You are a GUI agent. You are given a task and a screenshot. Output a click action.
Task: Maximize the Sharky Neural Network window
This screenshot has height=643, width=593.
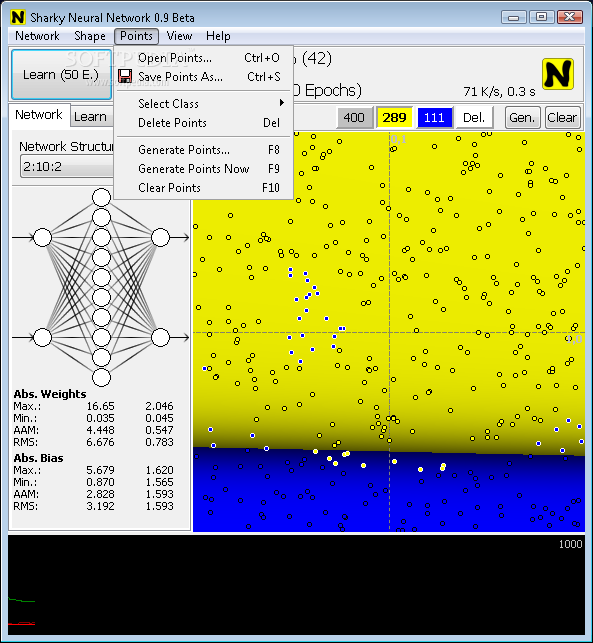(541, 17)
